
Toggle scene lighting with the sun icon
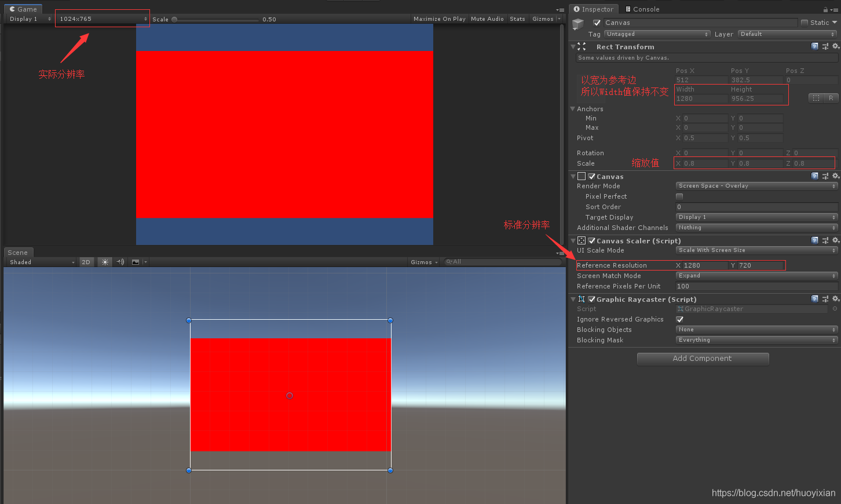tap(105, 262)
